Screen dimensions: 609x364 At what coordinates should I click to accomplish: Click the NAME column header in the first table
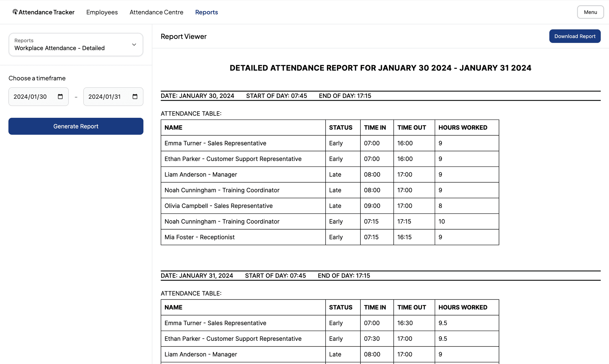click(173, 127)
